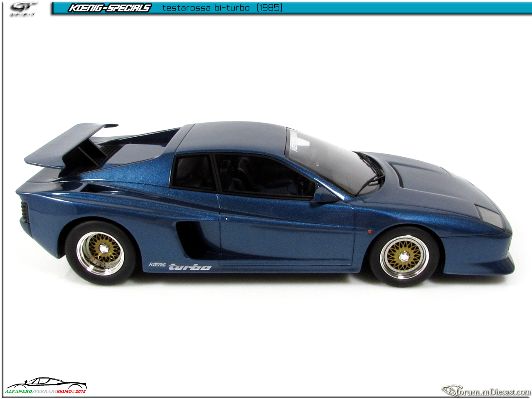532x399 pixels.
Task: Open the forum.mDiecast.com link
Action: pos(486,391)
